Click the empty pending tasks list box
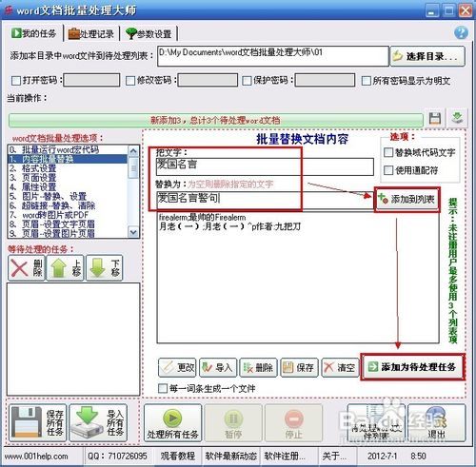 point(73,340)
